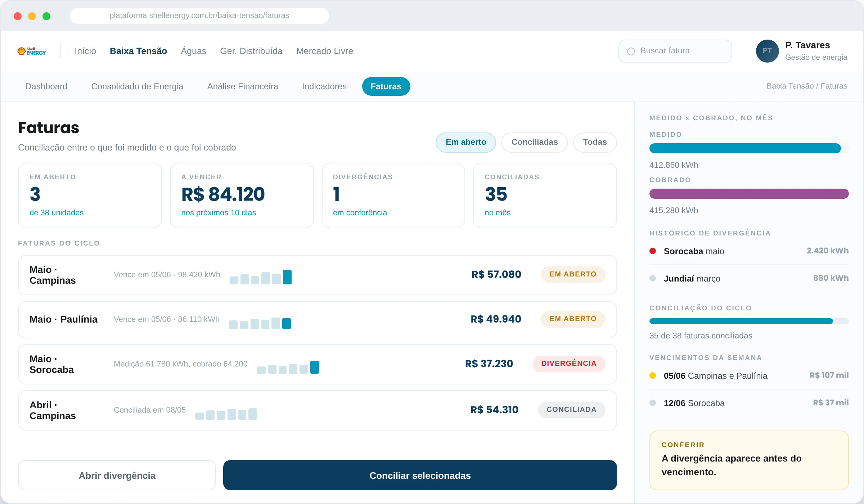Open the PT user avatar

[x=767, y=51]
